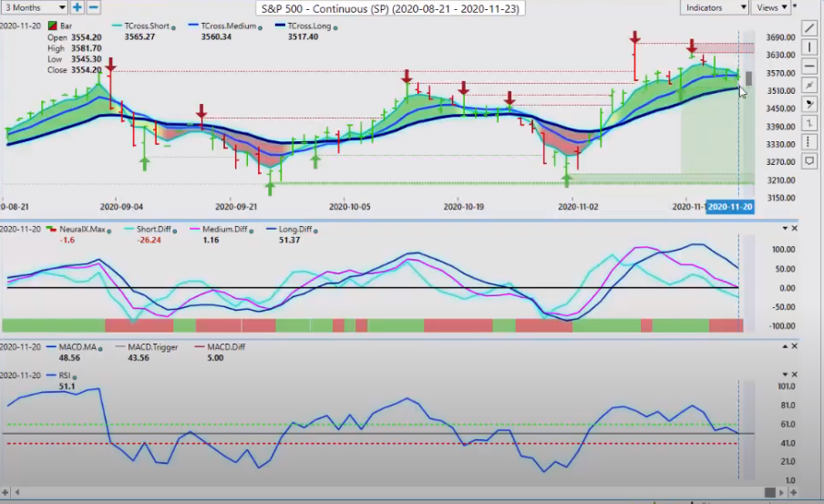Click the dot next to RSI label

[x=75, y=376]
